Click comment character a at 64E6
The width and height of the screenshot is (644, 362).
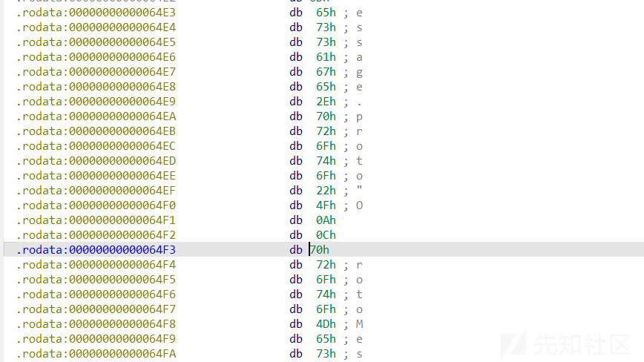[x=359, y=57]
